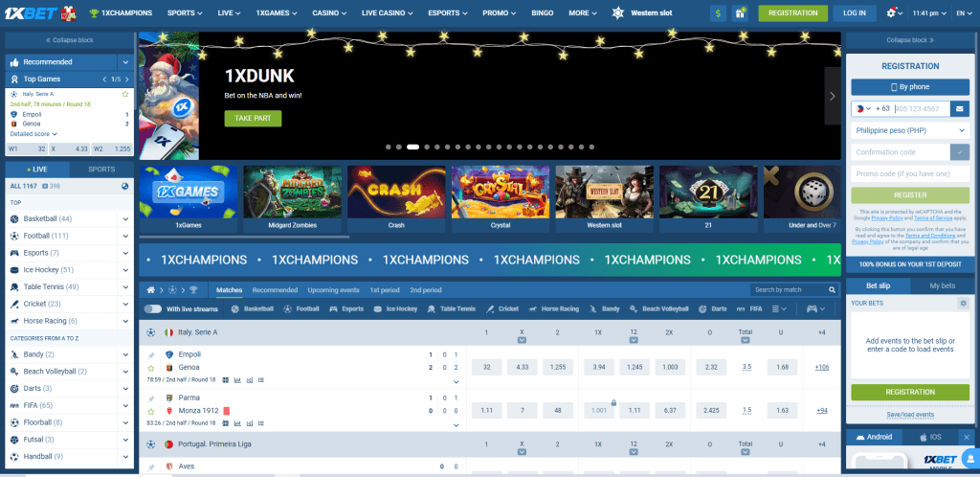Open the EN language dropdown
Screen dimensions: 980x477
(964, 13)
